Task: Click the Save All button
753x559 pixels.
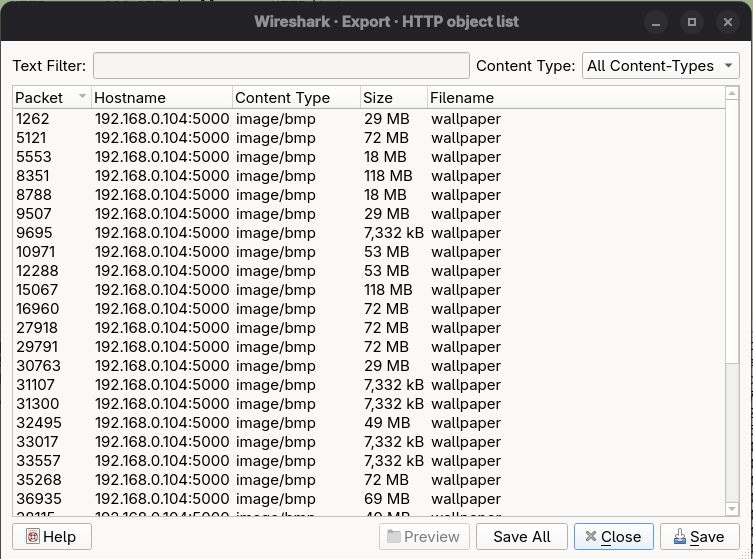Action: (521, 537)
